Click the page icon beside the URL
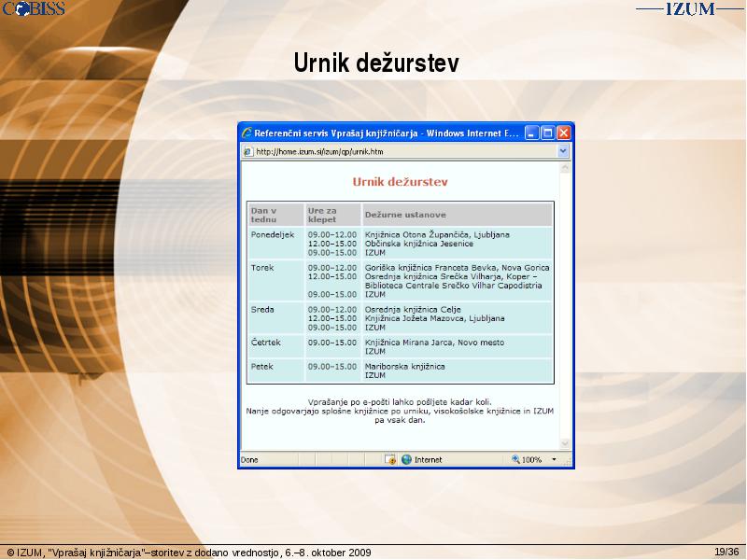 (x=247, y=151)
